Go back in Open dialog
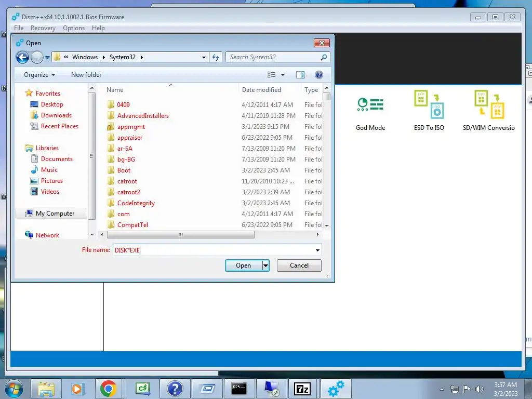 (22, 57)
